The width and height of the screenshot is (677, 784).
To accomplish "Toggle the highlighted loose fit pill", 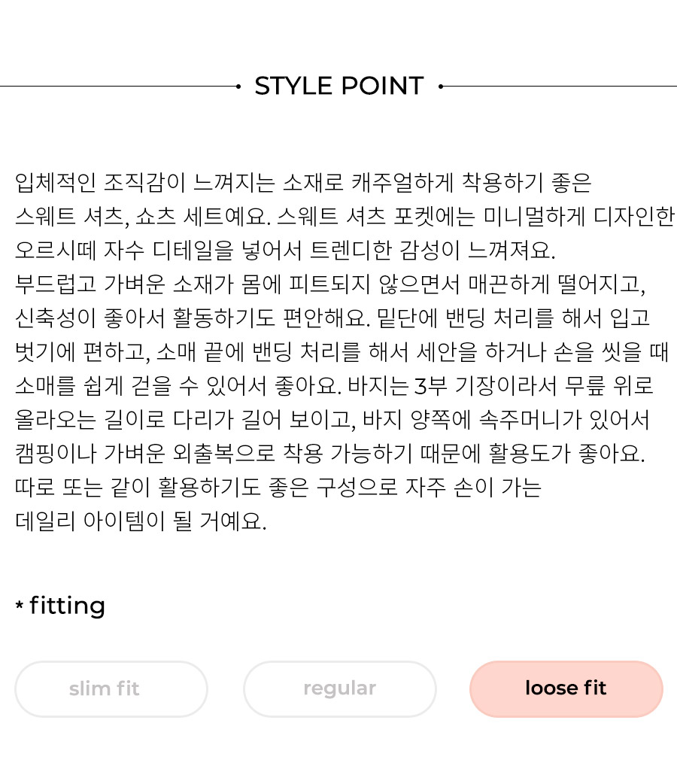I will coord(566,689).
